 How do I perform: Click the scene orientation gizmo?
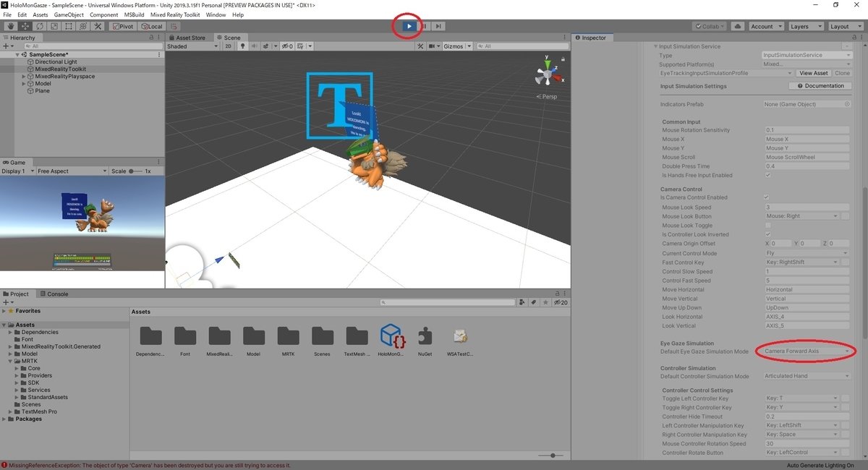click(x=546, y=74)
